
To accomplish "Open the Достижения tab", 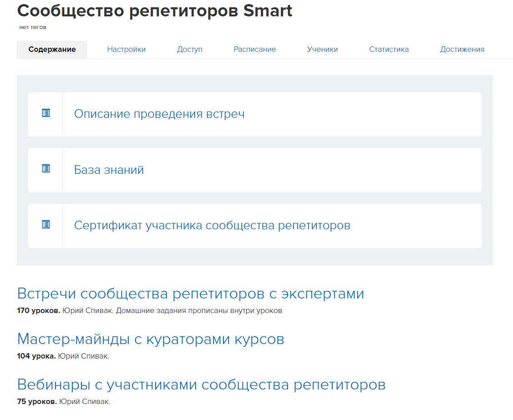I will [x=462, y=50].
